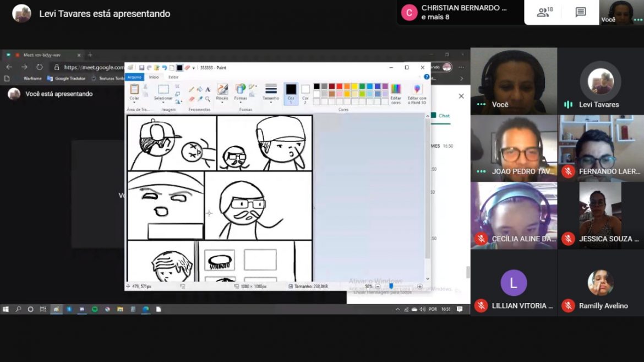Image resolution: width=644 pixels, height=362 pixels.
Task: Open the Warframe bookmark
Action: [x=32, y=78]
